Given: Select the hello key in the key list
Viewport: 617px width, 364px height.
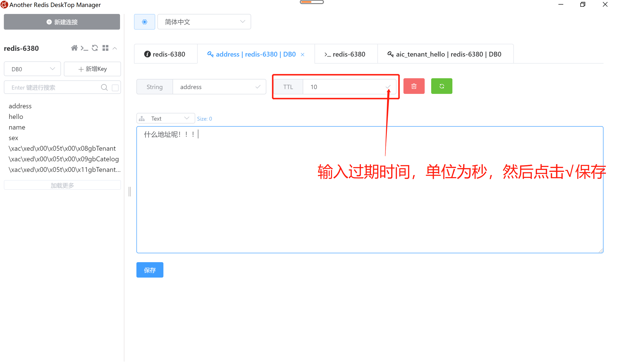Looking at the screenshot, I should click(16, 117).
